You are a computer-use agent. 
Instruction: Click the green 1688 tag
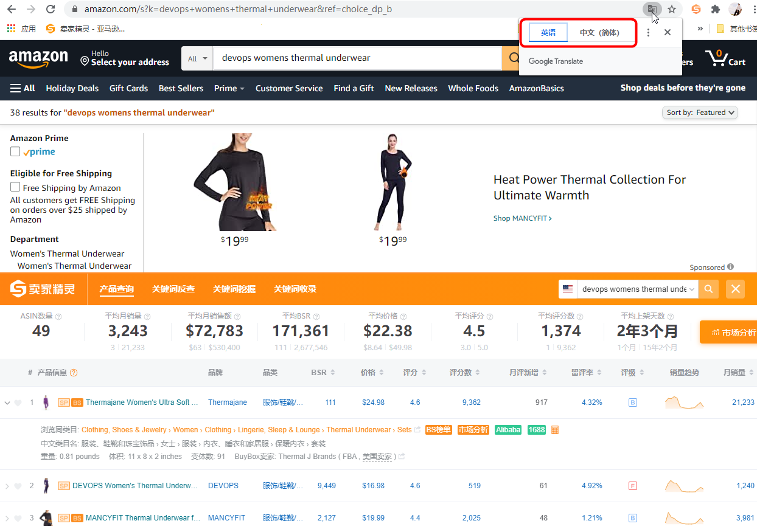[x=537, y=430]
